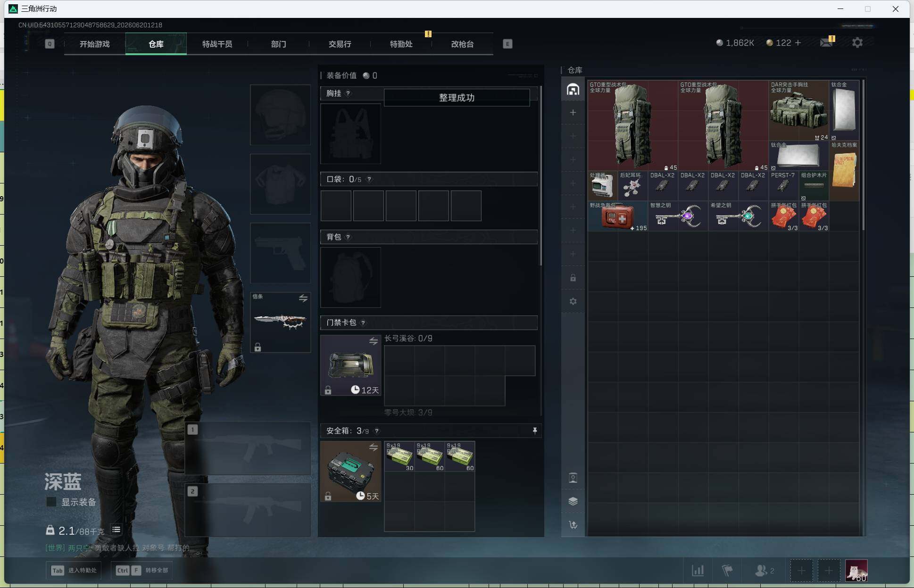914x588 pixels.
Task: Click the Tab 进入特勤处 button
Action: coord(74,571)
